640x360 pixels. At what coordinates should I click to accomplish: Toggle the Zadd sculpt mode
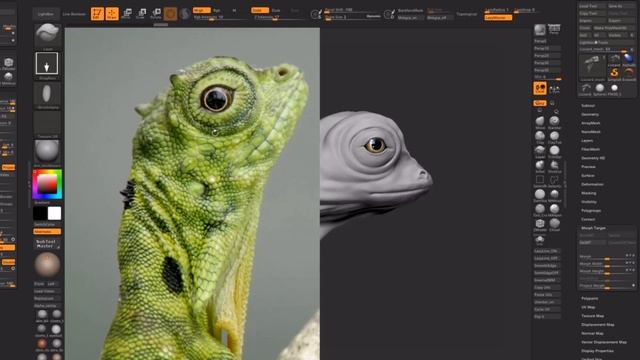pyautogui.click(x=260, y=10)
